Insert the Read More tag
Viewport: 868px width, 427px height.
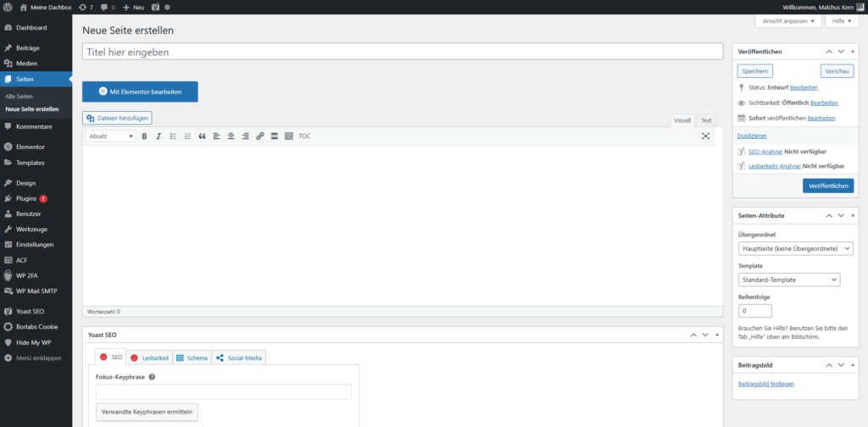274,136
